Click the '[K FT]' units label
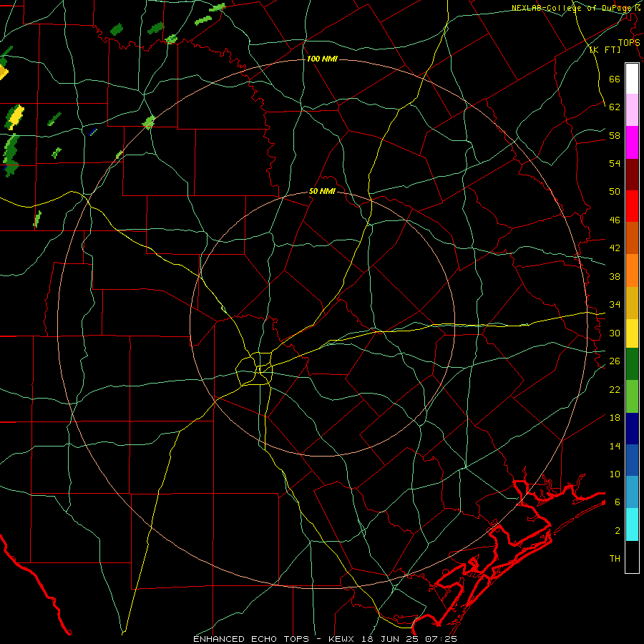This screenshot has width=644, height=644. click(605, 49)
